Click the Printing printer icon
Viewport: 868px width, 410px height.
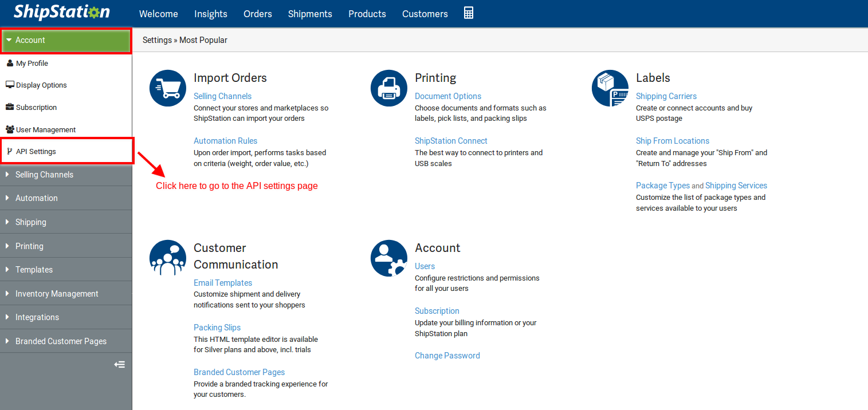pyautogui.click(x=389, y=88)
